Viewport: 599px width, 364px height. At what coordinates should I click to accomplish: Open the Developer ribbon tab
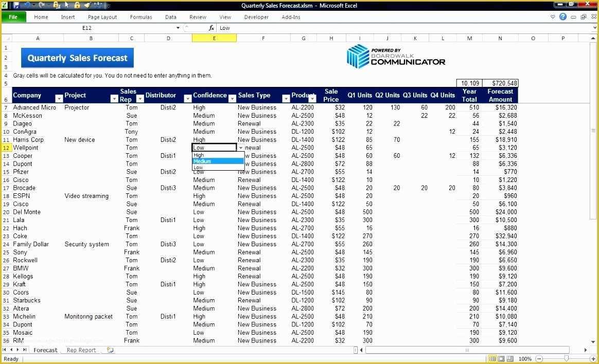coord(256,17)
